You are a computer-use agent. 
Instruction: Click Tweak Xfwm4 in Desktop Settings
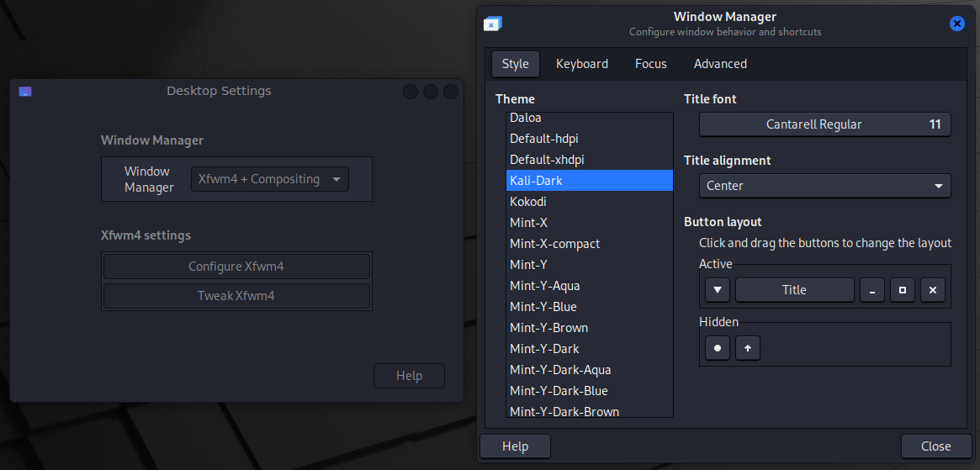point(236,296)
